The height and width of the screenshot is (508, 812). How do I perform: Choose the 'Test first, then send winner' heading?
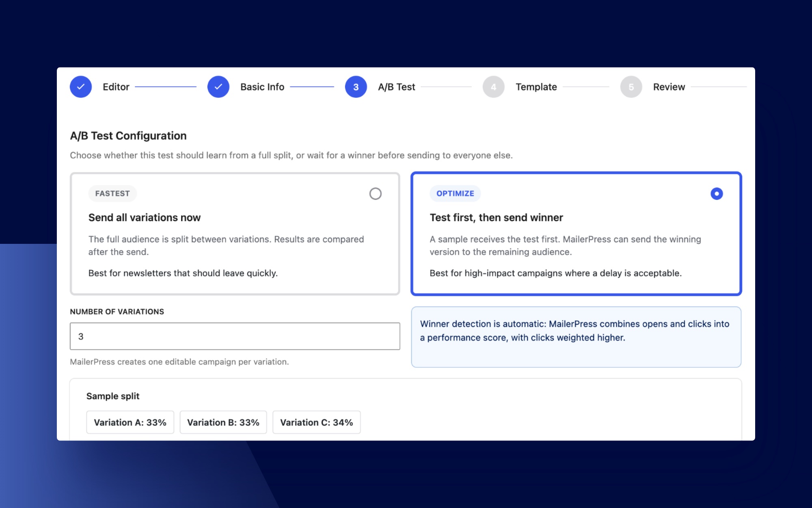point(497,217)
